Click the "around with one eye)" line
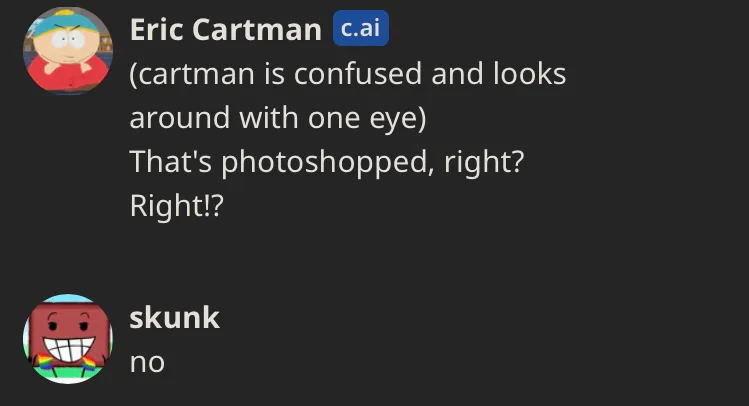Viewport: 749px width, 406px height. [278, 118]
